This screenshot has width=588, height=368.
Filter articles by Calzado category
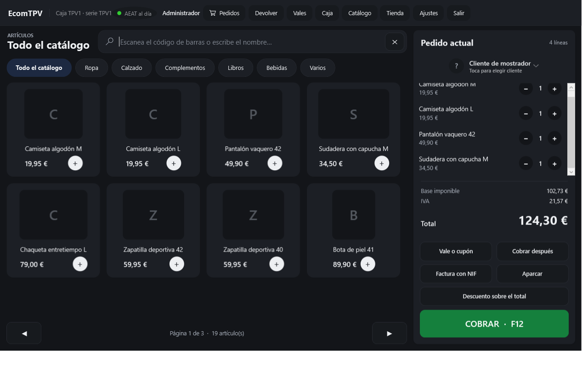(x=132, y=68)
